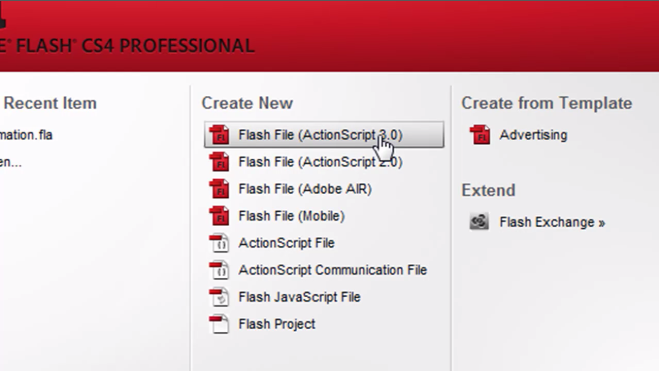The width and height of the screenshot is (659, 371).
Task: Click the Flash Project icon
Action: 219,324
